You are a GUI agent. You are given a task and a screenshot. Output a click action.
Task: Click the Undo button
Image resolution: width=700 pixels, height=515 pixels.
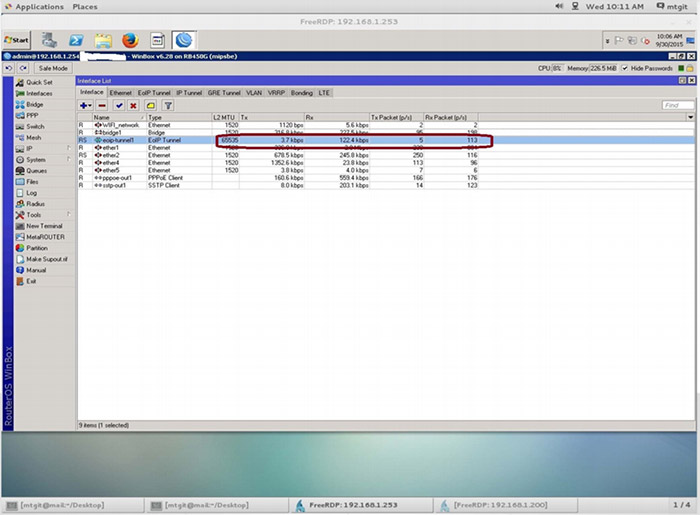(8, 68)
